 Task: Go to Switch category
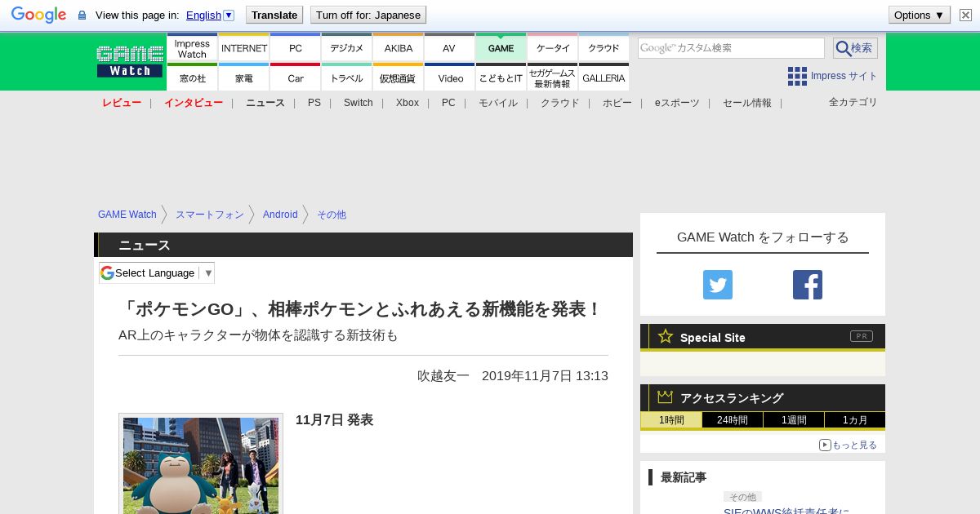[359, 103]
